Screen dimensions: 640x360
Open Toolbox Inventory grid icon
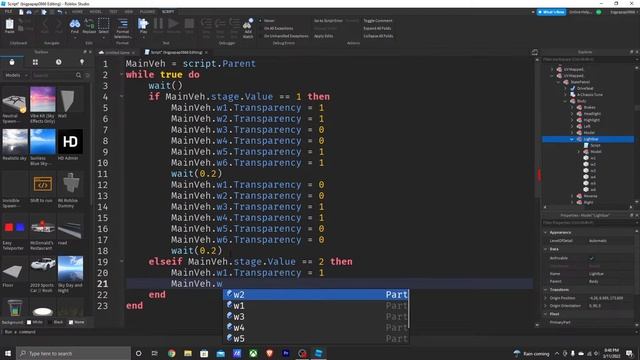point(35,62)
